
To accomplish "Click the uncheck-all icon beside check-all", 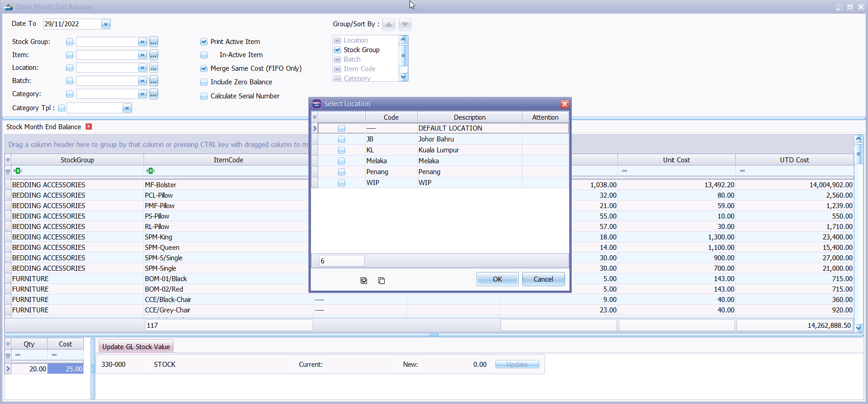I will [x=381, y=281].
